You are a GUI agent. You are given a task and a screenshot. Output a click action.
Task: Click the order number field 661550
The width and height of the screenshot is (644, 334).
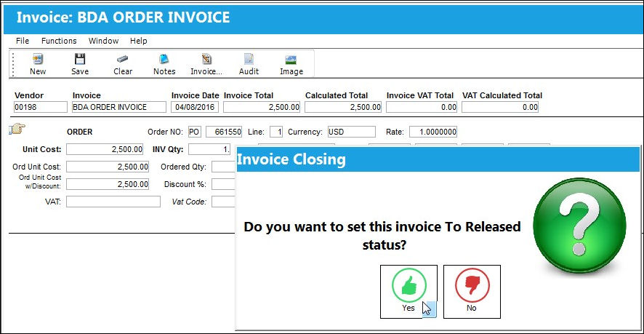224,132
